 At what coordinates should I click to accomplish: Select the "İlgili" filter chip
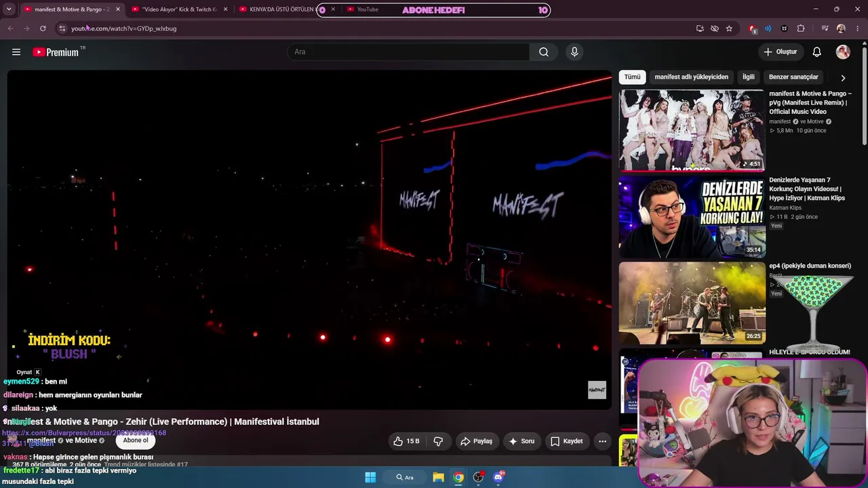[748, 77]
